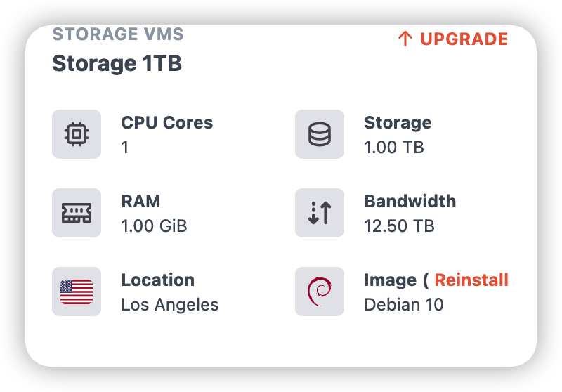
Task: Click the Image heading text
Action: point(391,280)
